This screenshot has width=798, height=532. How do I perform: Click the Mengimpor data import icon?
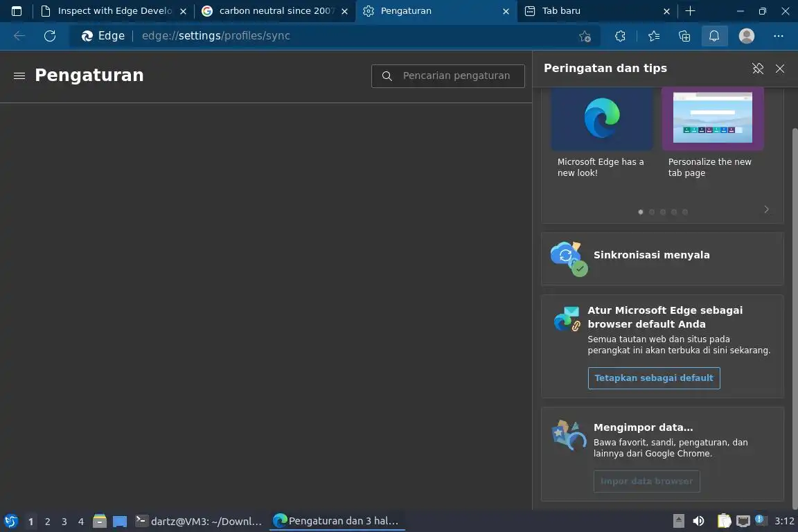[569, 435]
